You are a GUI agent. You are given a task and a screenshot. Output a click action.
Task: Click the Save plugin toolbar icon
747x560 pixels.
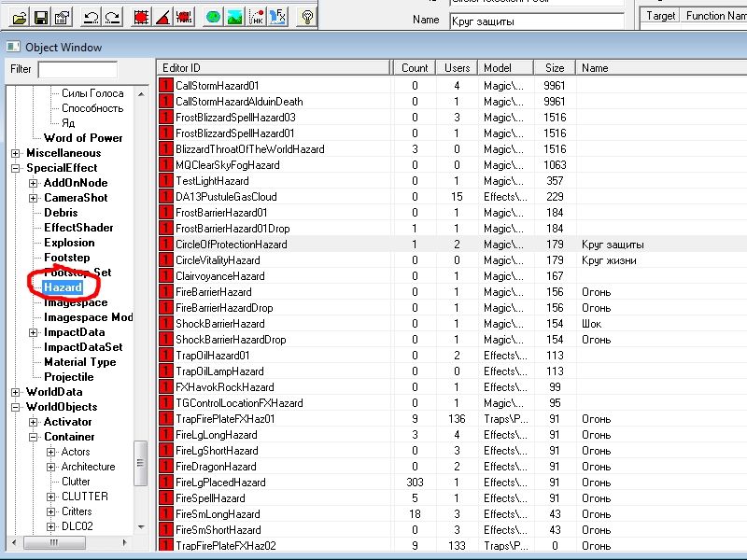coord(41,16)
